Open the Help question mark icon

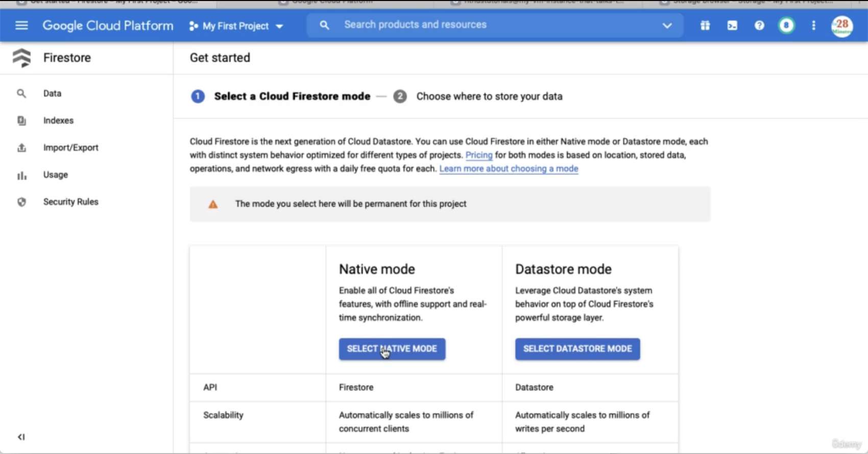[x=759, y=26]
